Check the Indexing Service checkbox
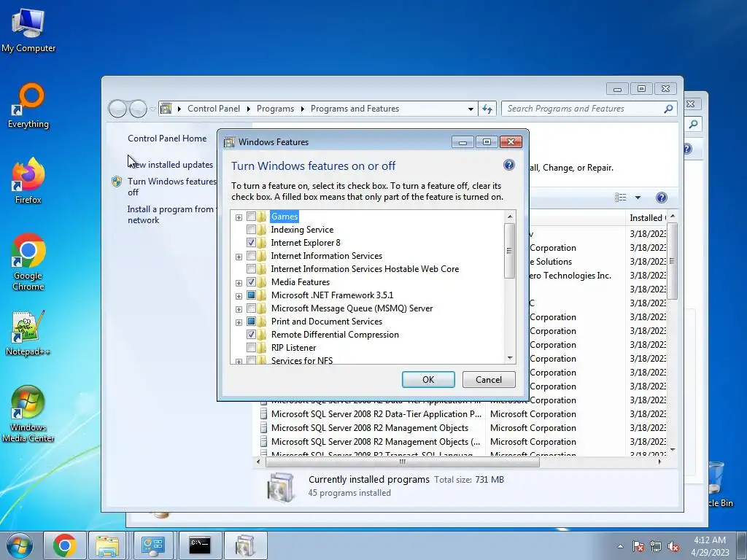The image size is (747, 560). tap(251, 230)
